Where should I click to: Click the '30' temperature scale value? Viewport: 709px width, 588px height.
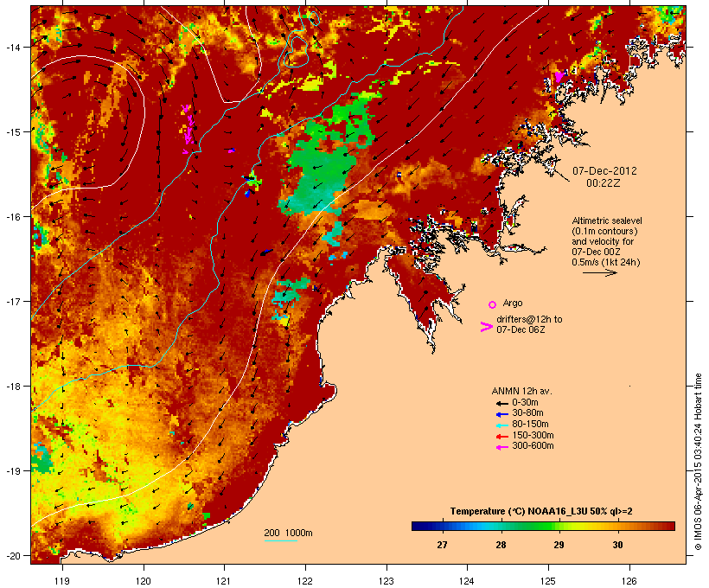click(x=617, y=545)
